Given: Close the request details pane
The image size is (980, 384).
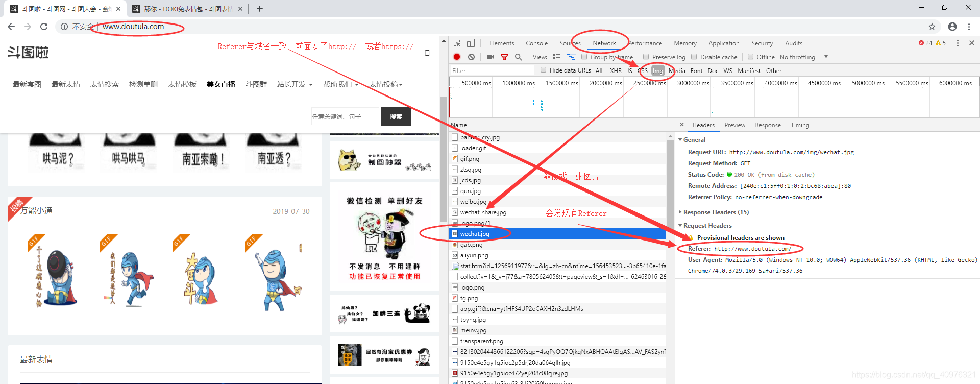Looking at the screenshot, I should click(681, 125).
